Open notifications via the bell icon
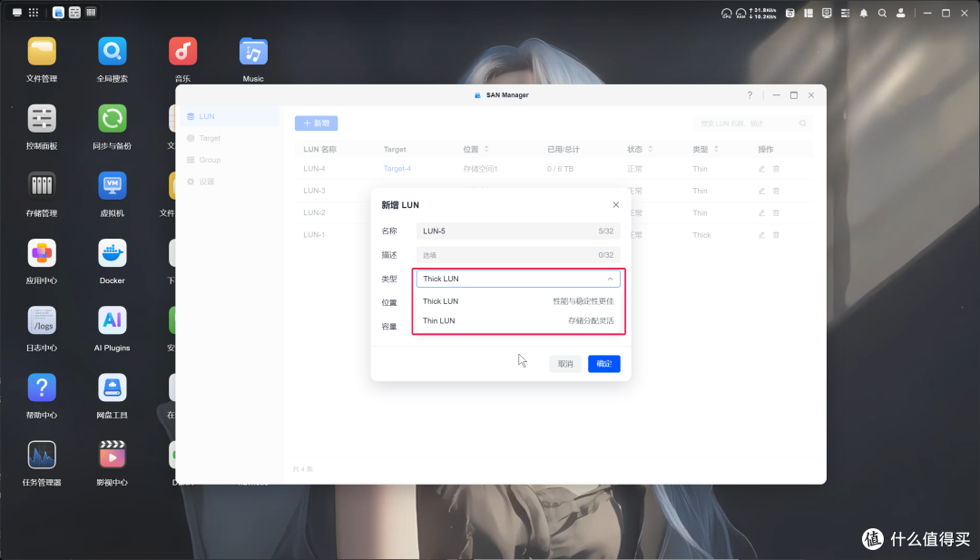This screenshot has width=980, height=560. [864, 13]
